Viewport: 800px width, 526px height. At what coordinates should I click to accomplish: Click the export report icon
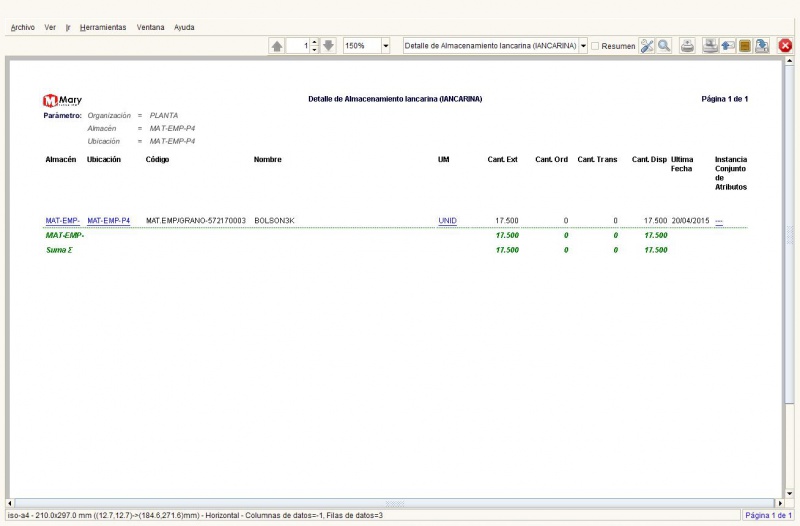point(762,46)
